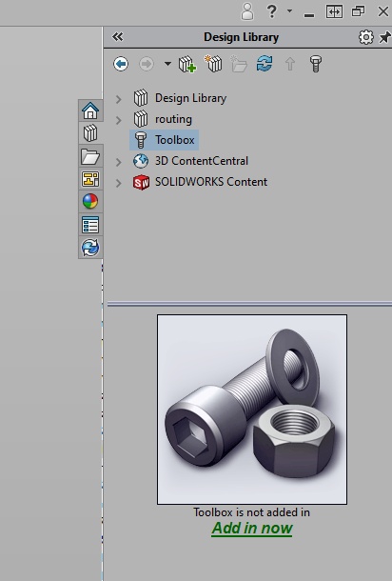This screenshot has width=392, height=581.
Task: Select SOLIDWORKS Content in the tree
Action: [200, 182]
